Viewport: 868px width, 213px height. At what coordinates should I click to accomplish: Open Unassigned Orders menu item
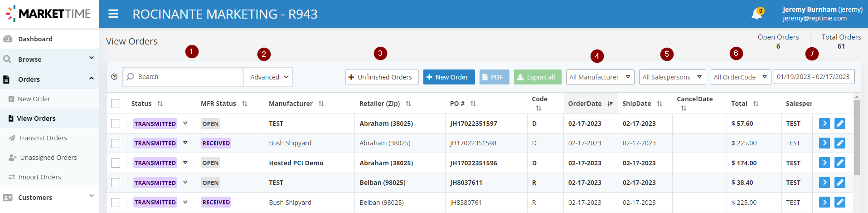pos(48,158)
